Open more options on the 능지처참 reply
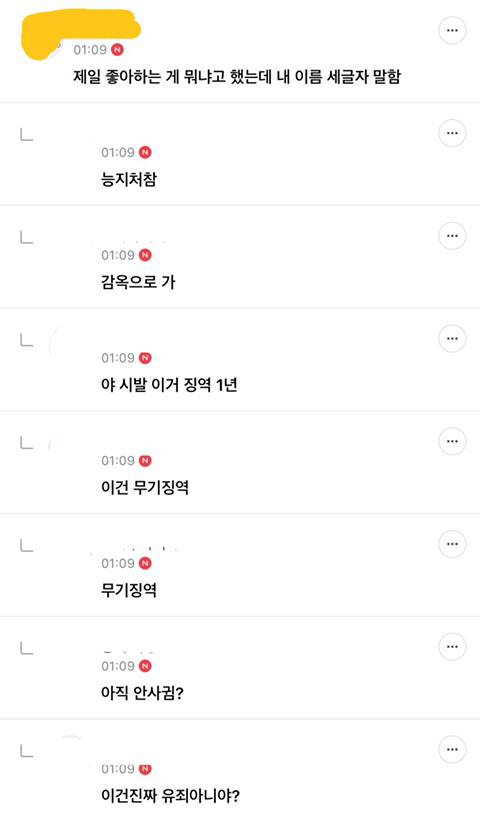Viewport: 480px width, 816px height. pyautogui.click(x=452, y=133)
